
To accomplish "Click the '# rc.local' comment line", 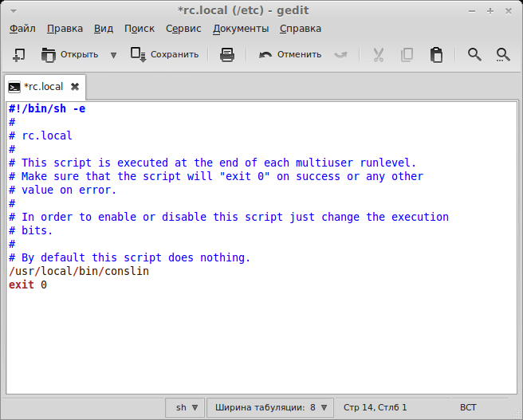I will (x=41, y=135).
